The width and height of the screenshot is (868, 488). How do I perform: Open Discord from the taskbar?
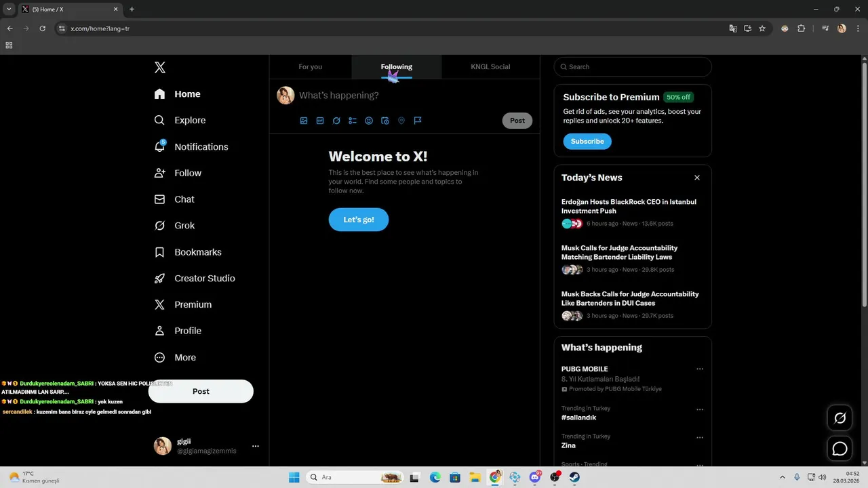[x=535, y=477]
